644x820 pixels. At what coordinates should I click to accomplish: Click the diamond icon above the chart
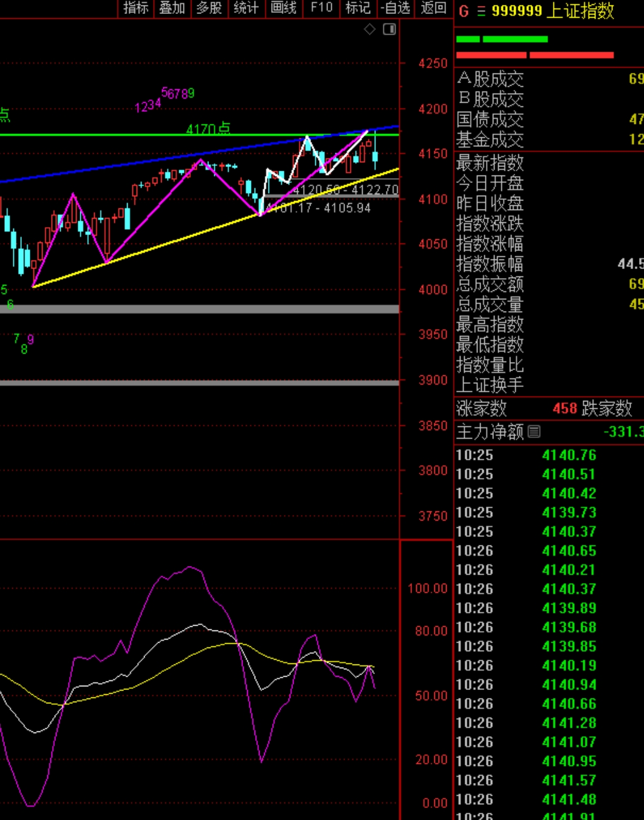pos(369,29)
